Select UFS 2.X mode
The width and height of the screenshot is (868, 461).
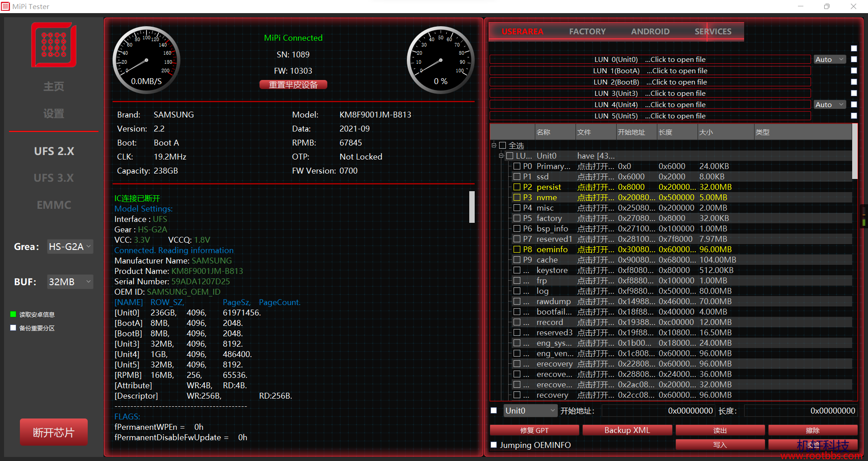click(54, 151)
